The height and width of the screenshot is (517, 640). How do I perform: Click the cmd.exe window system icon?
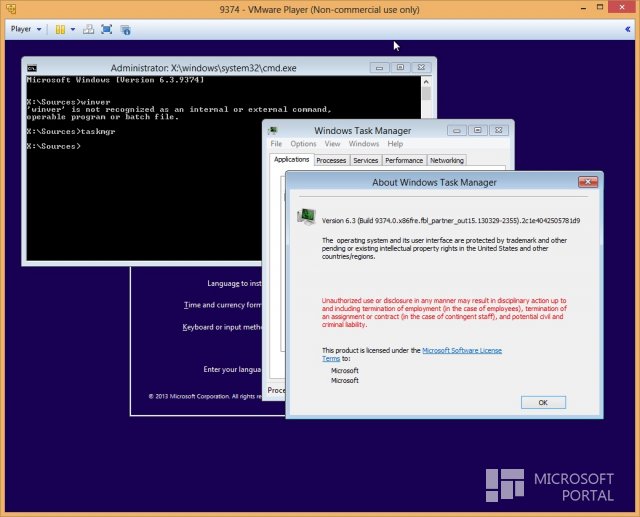pos(32,68)
